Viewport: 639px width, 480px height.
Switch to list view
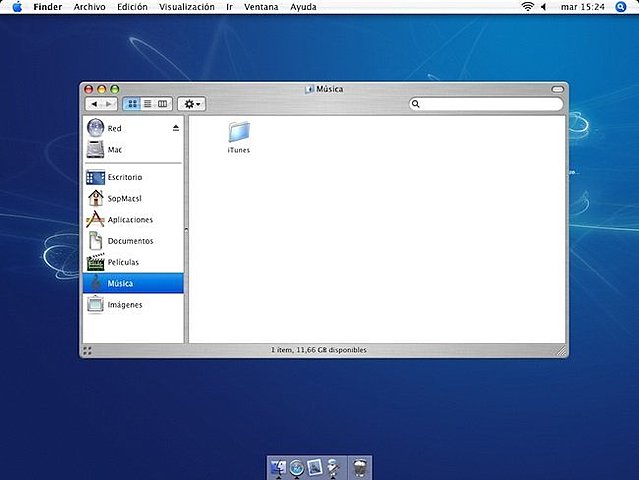coord(148,104)
